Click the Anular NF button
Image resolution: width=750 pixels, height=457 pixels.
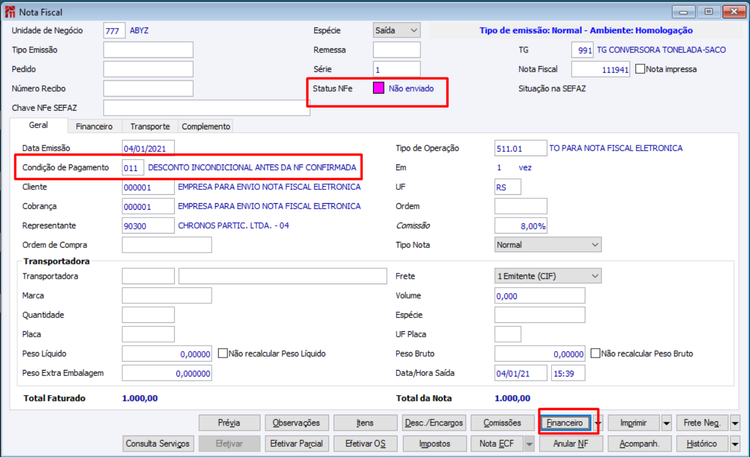(571, 444)
